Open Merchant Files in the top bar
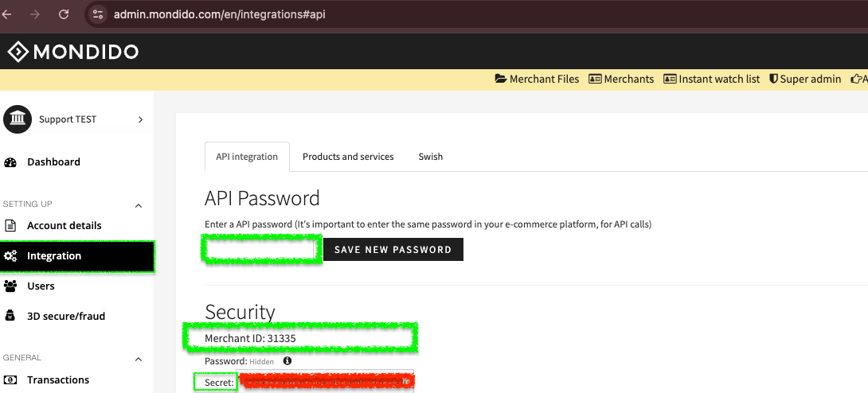 (x=537, y=79)
